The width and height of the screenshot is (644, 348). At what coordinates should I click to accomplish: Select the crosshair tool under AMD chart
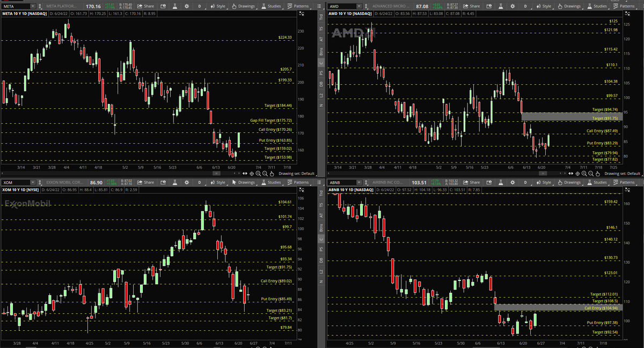(x=577, y=173)
